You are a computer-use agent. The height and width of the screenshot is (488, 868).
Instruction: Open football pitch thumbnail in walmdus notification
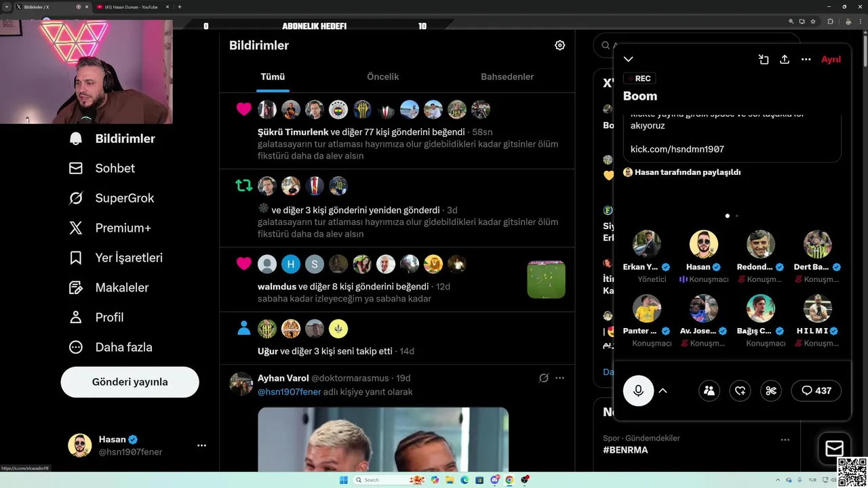546,279
